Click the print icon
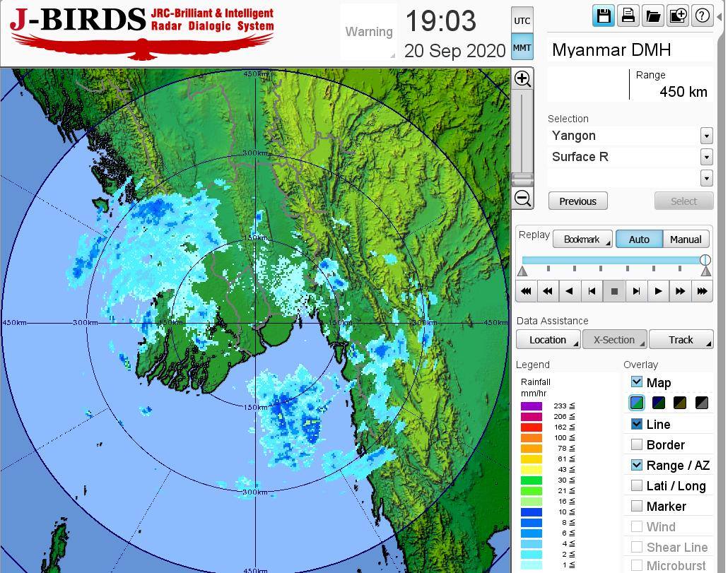 click(628, 16)
